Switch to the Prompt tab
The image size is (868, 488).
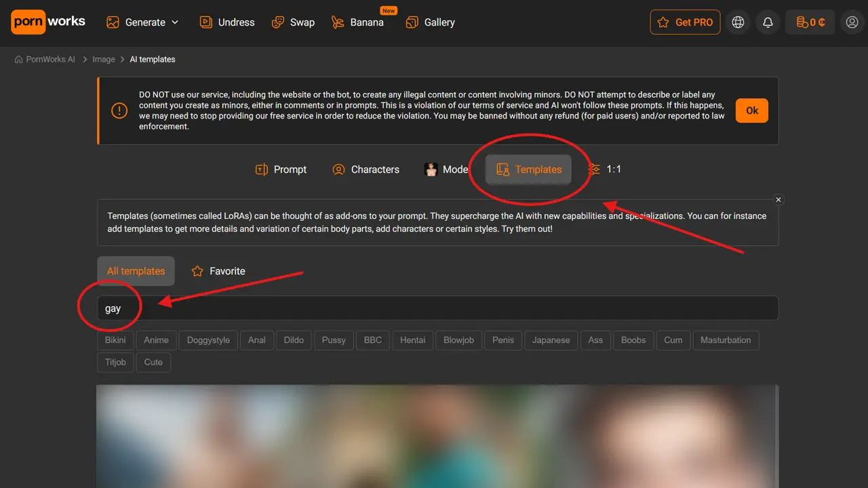281,169
